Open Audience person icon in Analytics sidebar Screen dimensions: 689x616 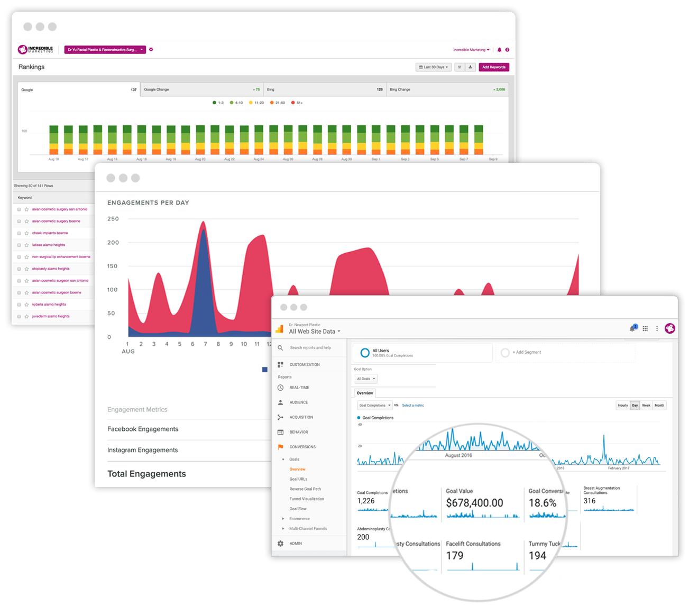click(x=280, y=402)
